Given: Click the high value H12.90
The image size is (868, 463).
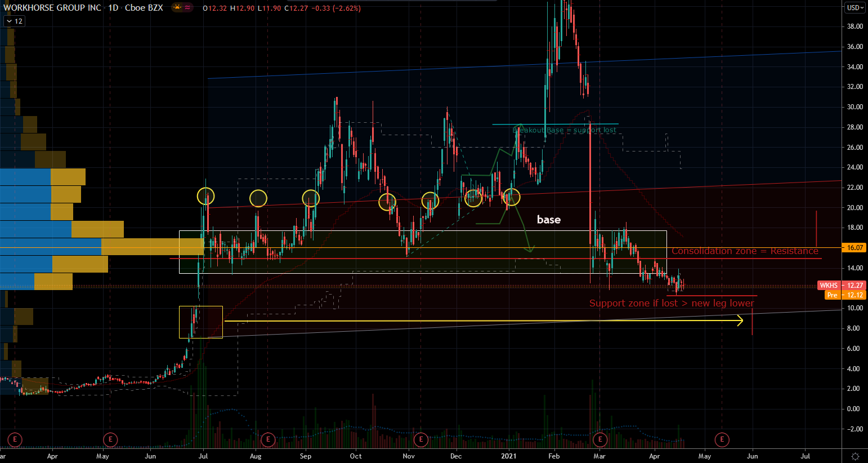Looking at the screenshot, I should click(x=243, y=8).
